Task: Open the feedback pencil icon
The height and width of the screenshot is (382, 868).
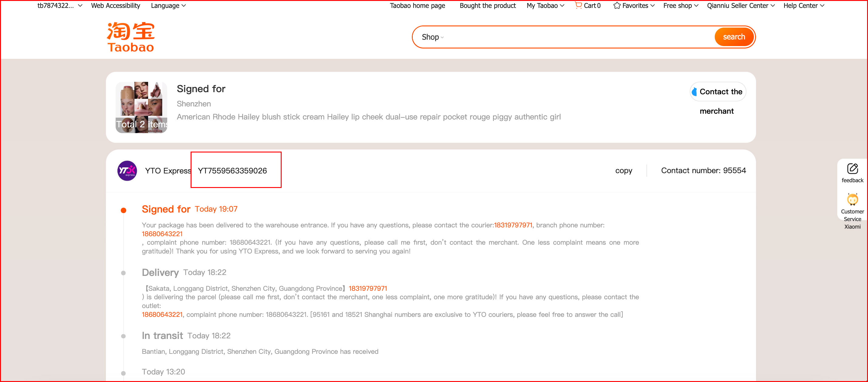Action: coord(852,169)
